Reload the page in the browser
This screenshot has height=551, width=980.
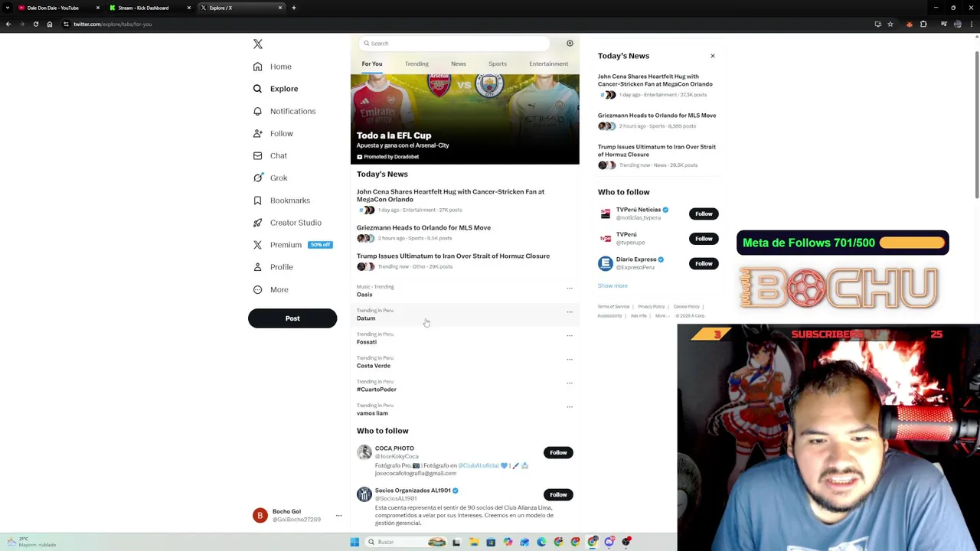point(35,24)
